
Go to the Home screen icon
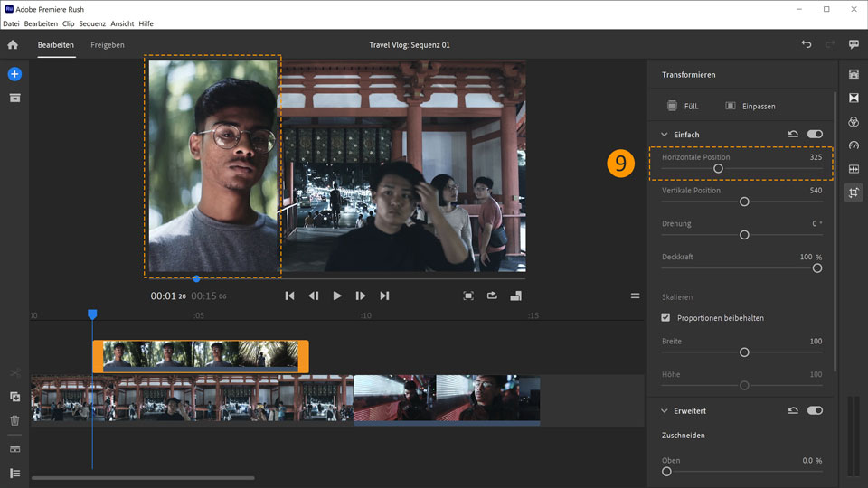[13, 45]
